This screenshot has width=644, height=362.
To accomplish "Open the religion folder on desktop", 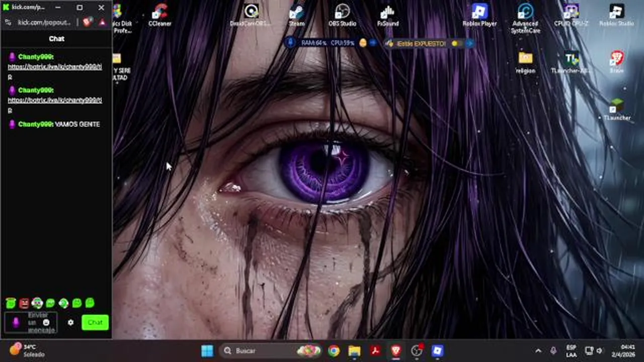I will tap(525, 62).
